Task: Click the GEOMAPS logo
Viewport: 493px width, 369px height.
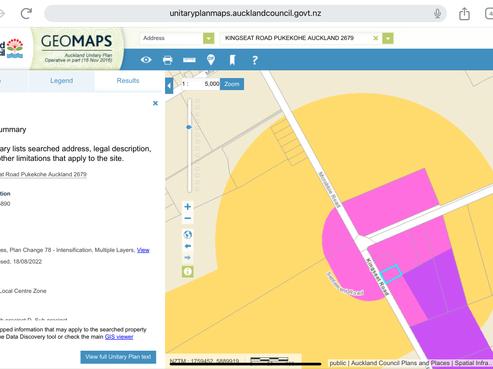Action: tap(76, 41)
